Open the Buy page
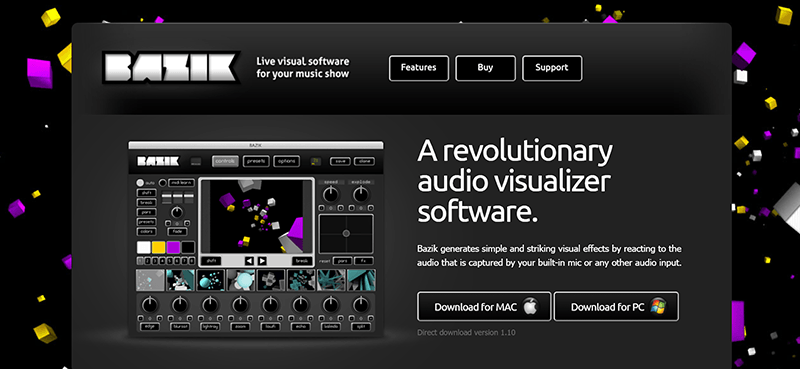The height and width of the screenshot is (369, 800). pyautogui.click(x=485, y=68)
